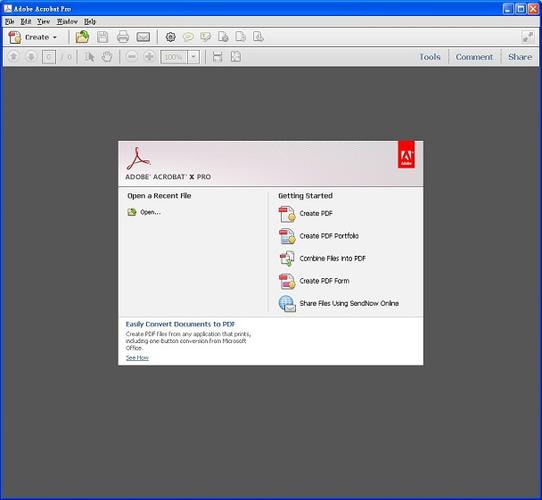Click the next page down arrow
This screenshot has width=542, height=500.
click(31, 57)
